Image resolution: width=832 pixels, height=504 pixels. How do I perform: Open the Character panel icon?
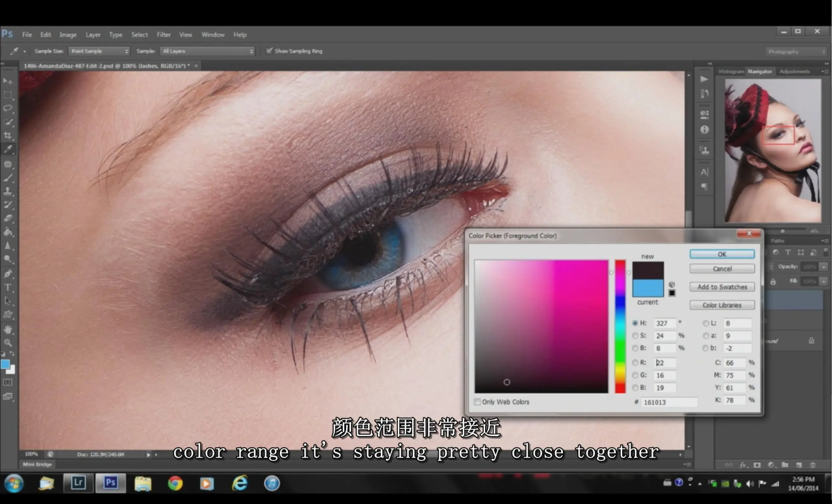704,172
